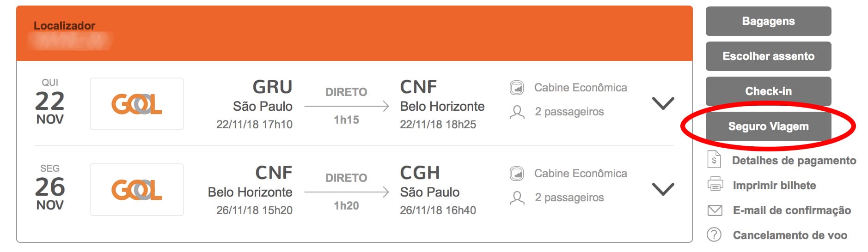The image size is (868, 252).
Task: Open Detalhes de pagamento link
Action: [794, 161]
